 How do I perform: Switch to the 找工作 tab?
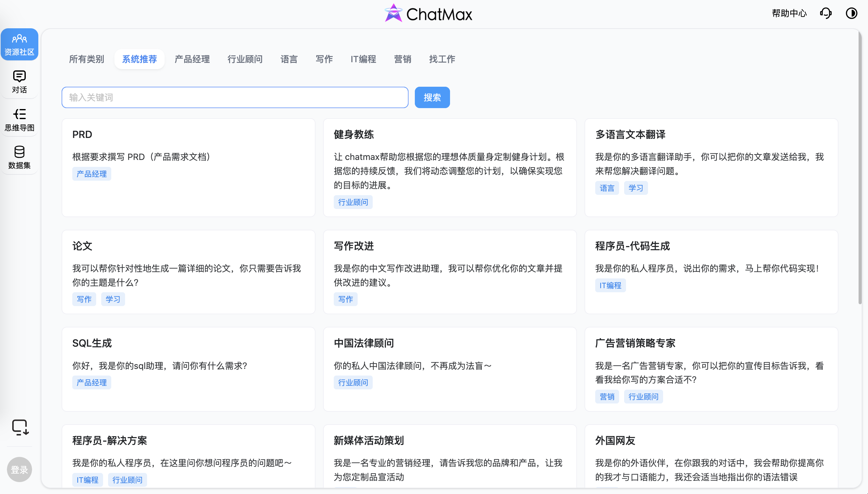442,59
